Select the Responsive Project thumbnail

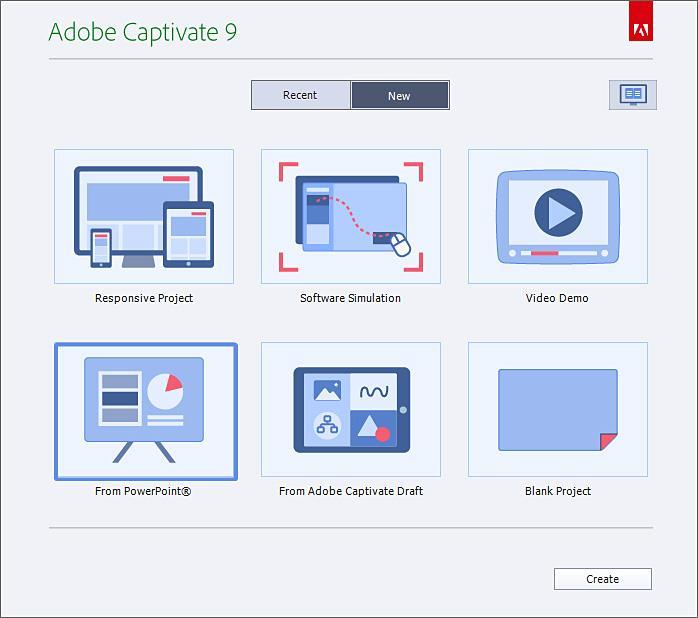click(144, 216)
